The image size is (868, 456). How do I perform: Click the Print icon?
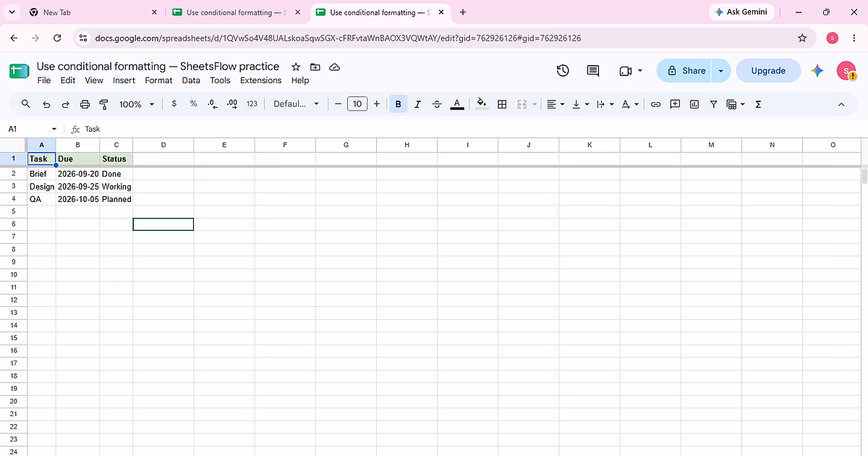pyautogui.click(x=85, y=104)
